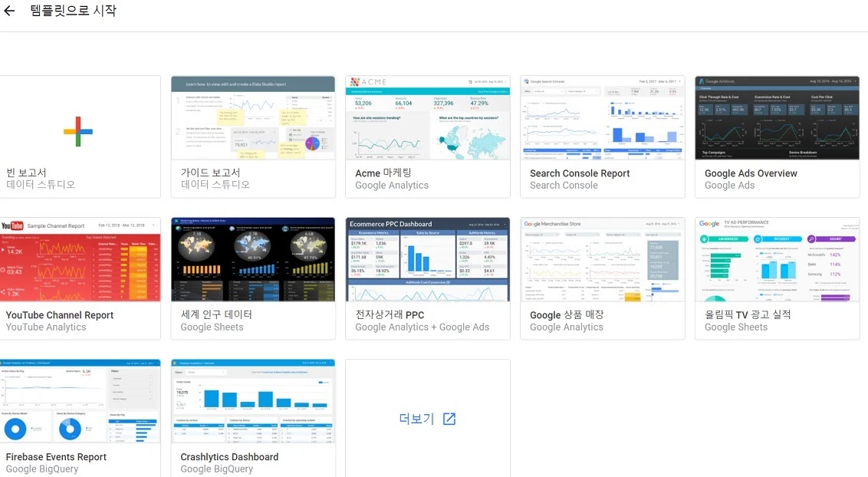
Task: Click the 세계 인구 데이터 title
Action: pos(216,314)
